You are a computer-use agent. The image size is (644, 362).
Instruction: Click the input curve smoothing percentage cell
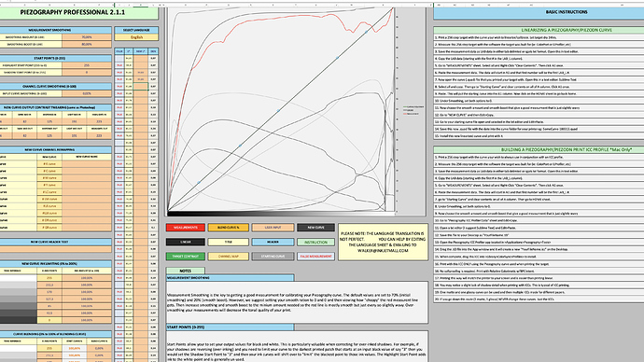click(x=87, y=93)
